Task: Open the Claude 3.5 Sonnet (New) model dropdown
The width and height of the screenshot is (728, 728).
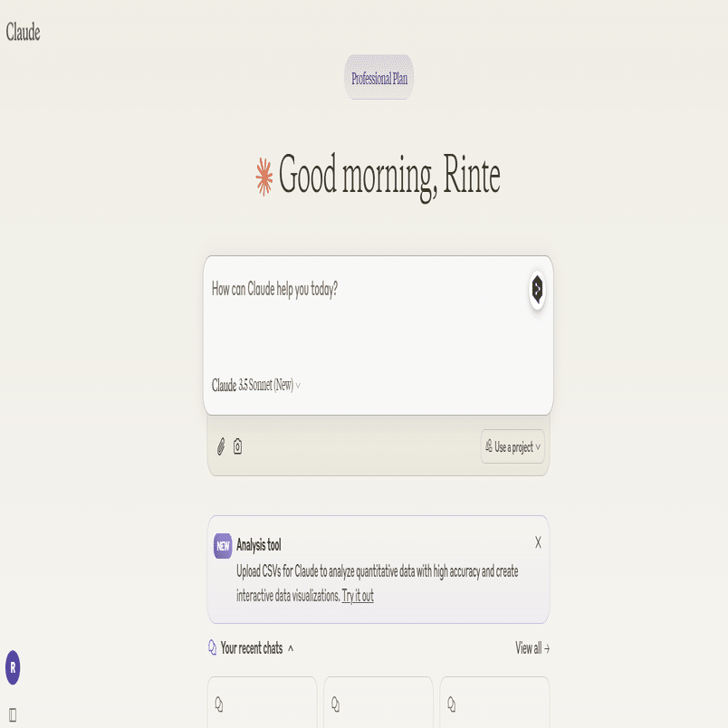Action: tap(256, 385)
